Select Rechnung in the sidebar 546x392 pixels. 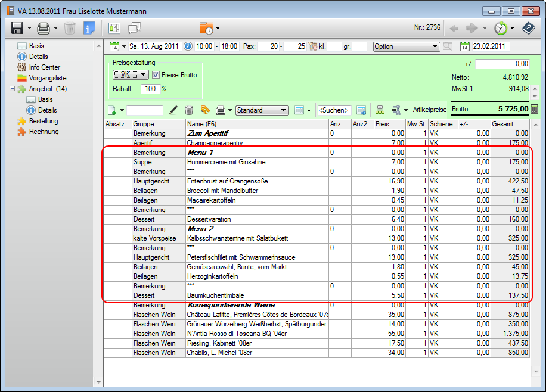(x=44, y=132)
